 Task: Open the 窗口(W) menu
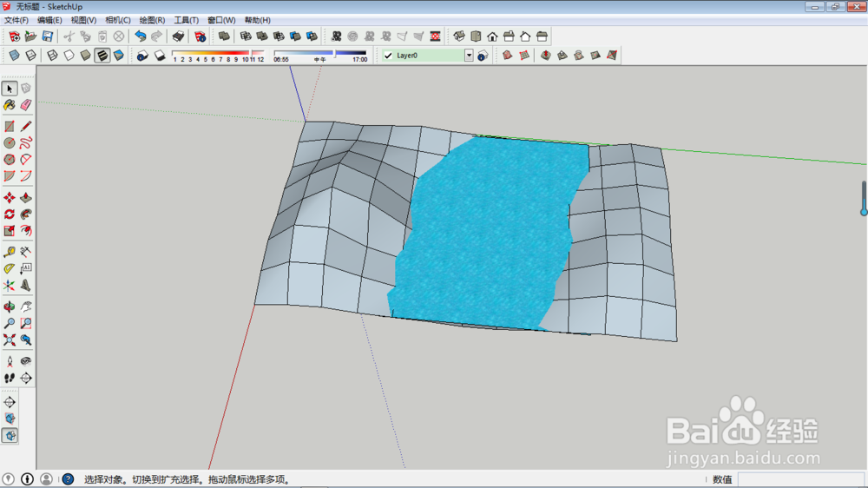(x=221, y=20)
